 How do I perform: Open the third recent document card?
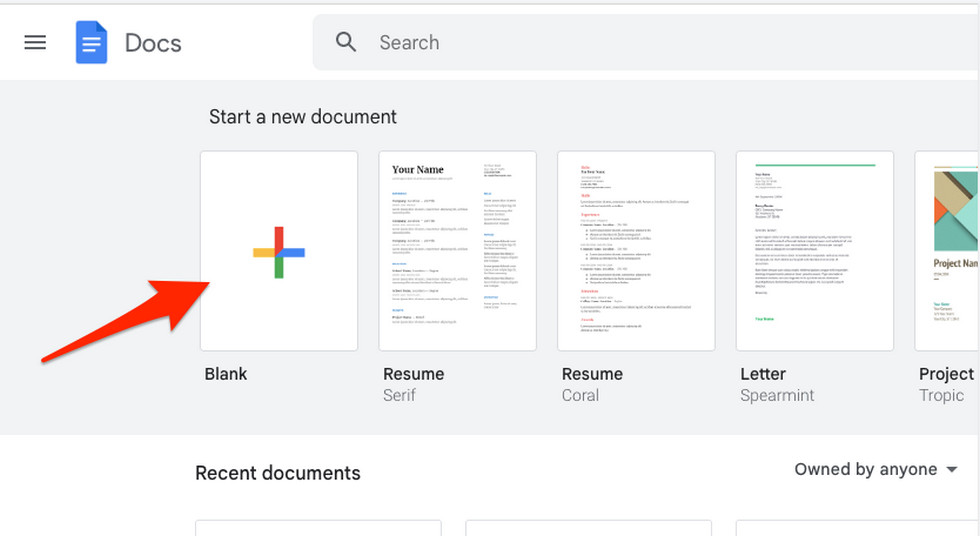pyautogui.click(x=857, y=527)
